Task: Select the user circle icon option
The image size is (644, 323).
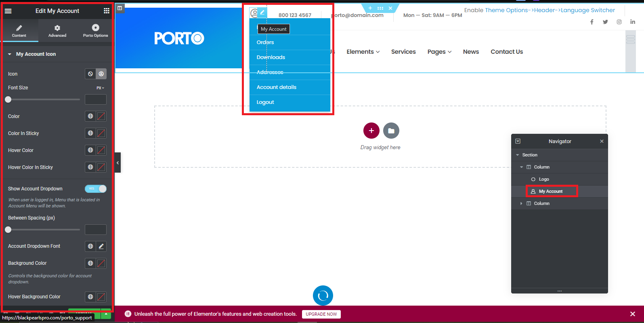Action: 101,74
